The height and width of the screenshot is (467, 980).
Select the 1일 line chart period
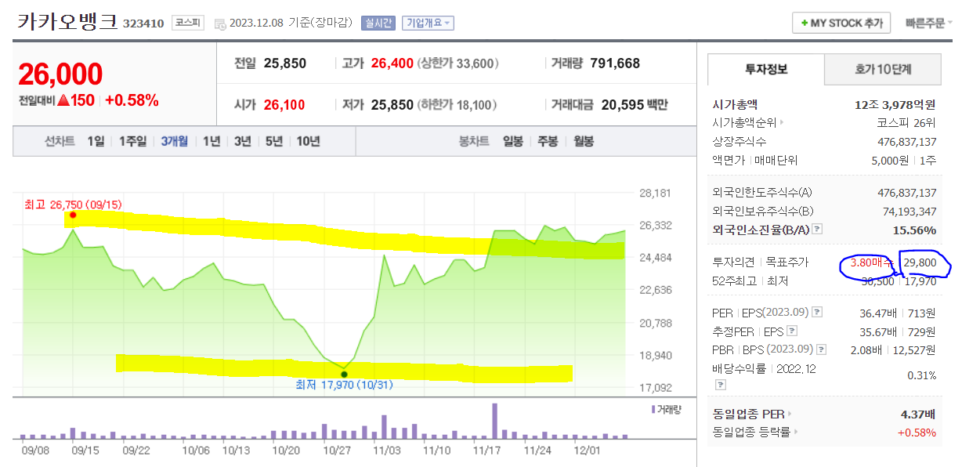(x=96, y=141)
